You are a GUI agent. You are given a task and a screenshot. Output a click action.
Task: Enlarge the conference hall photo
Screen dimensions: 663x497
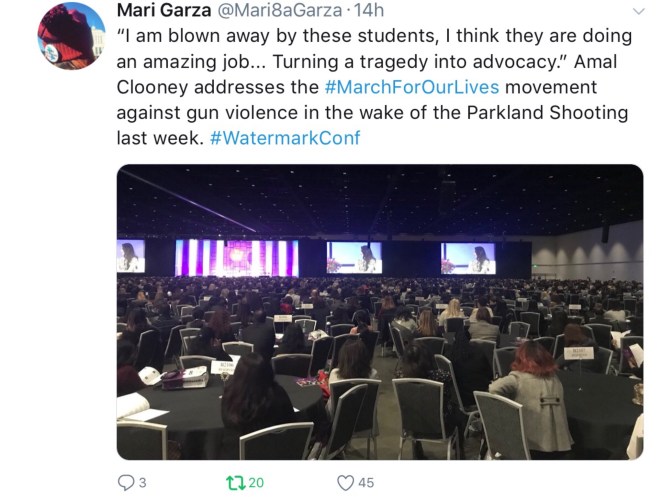(380, 312)
